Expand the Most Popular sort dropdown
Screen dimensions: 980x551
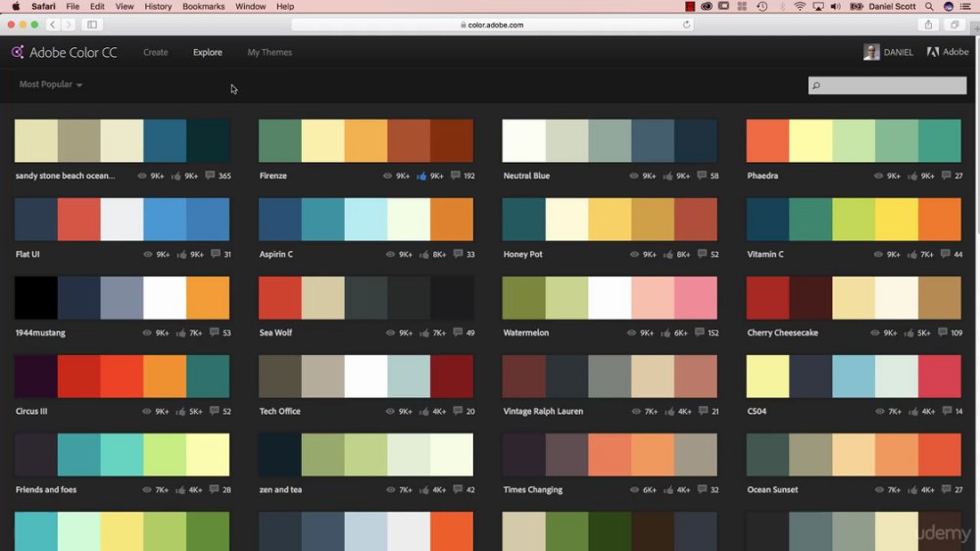[51, 83]
